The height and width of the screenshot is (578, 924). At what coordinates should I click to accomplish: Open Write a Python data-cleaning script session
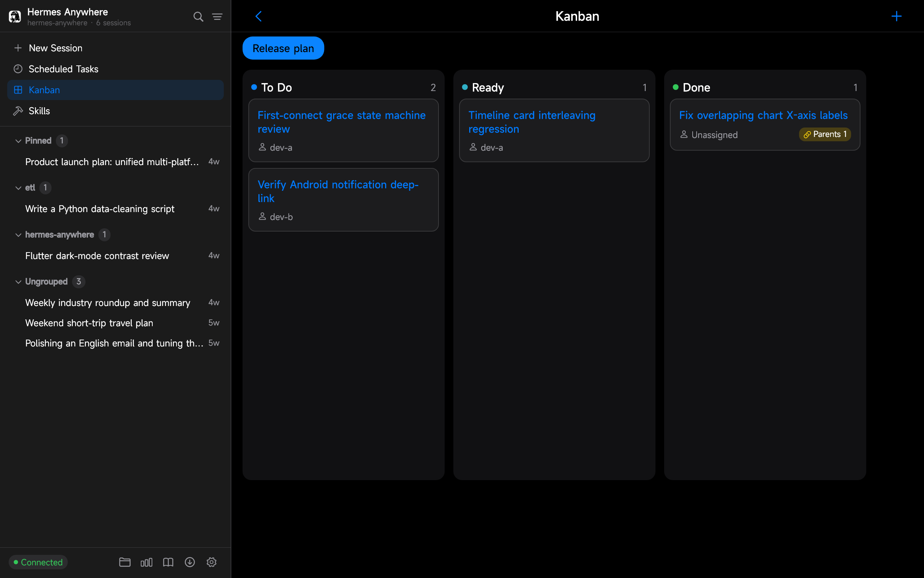[x=115, y=209]
